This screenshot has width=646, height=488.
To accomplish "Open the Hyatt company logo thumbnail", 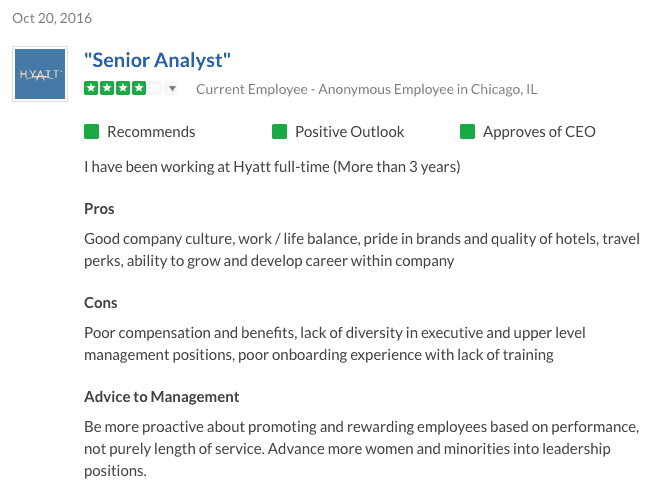I will 40,74.
